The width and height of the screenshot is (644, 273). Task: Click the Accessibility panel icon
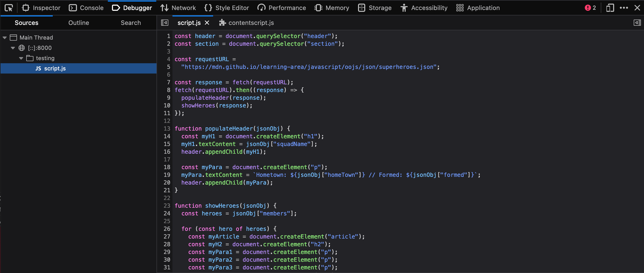(404, 8)
